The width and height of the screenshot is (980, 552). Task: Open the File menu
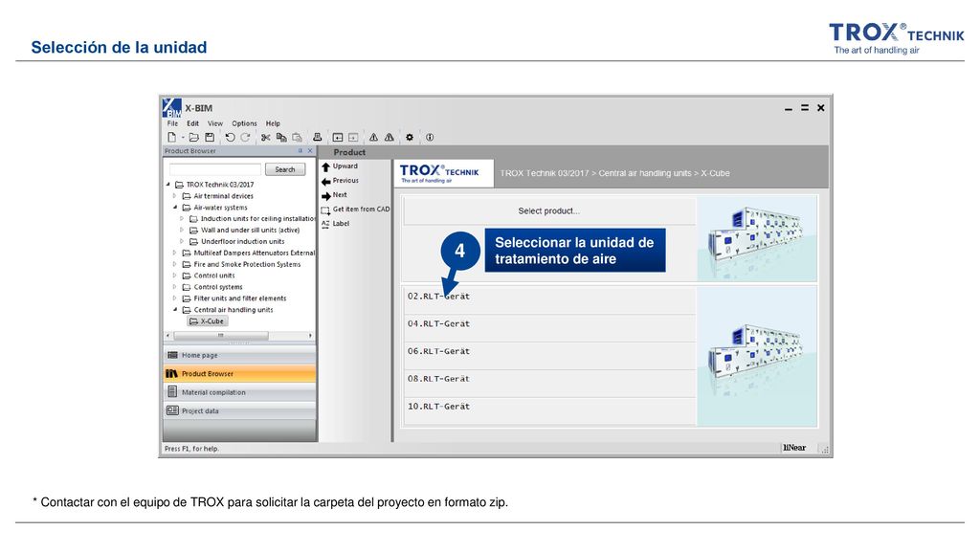click(172, 123)
